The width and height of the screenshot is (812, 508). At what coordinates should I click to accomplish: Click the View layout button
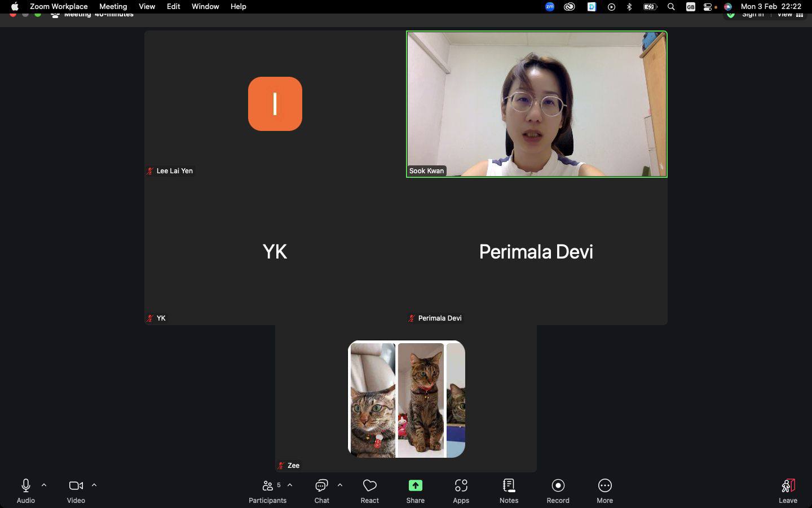point(790,15)
